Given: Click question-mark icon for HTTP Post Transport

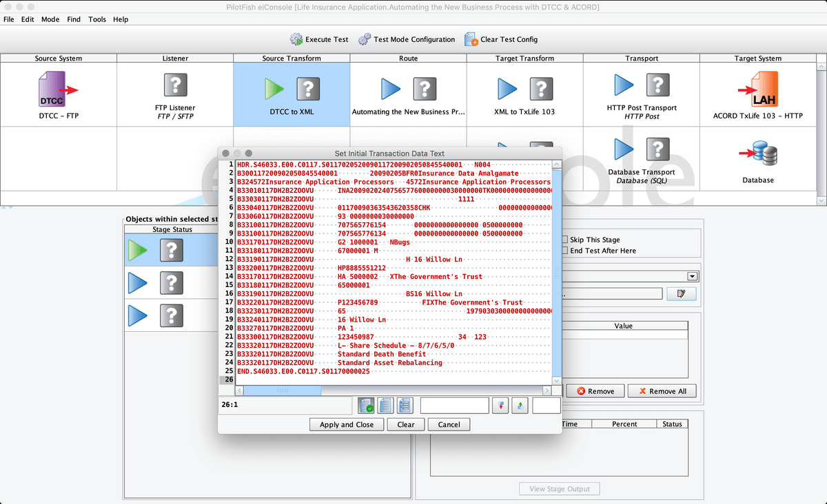Looking at the screenshot, I should 657,85.
